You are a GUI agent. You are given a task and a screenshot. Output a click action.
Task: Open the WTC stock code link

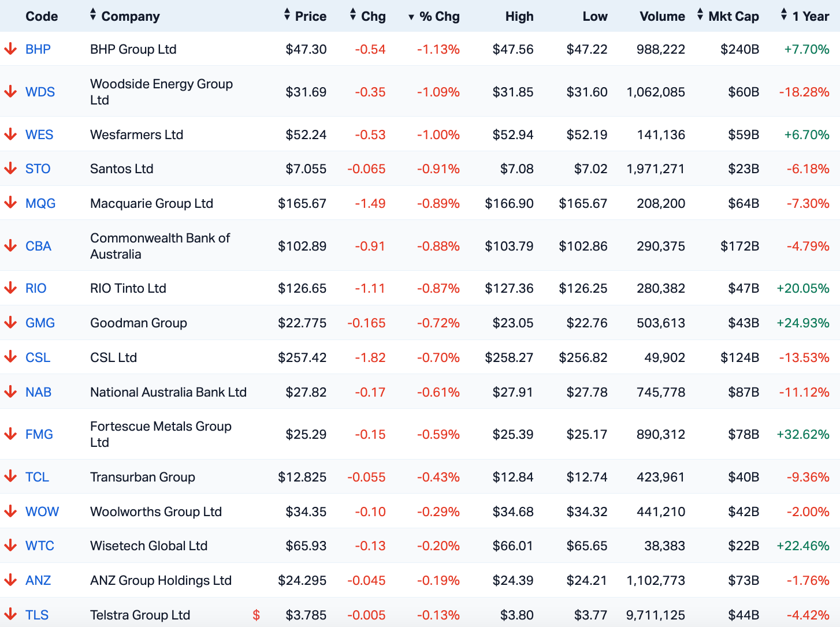pos(40,546)
